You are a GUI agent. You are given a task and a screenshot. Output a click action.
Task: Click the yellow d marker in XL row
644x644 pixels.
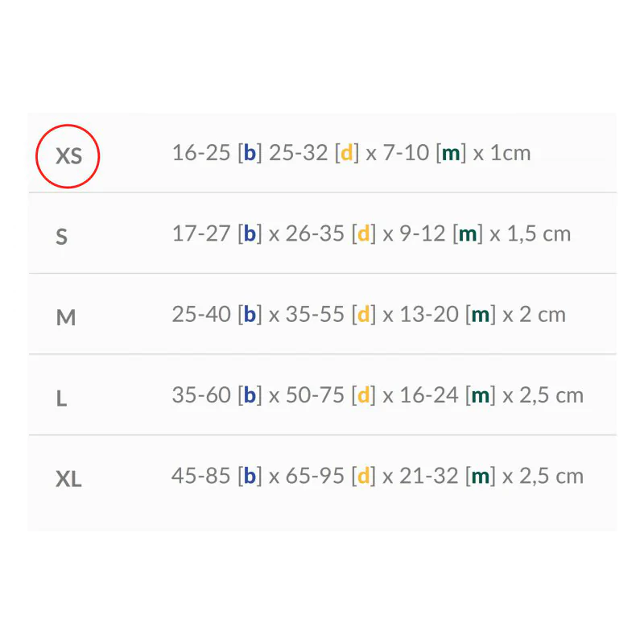point(364,475)
